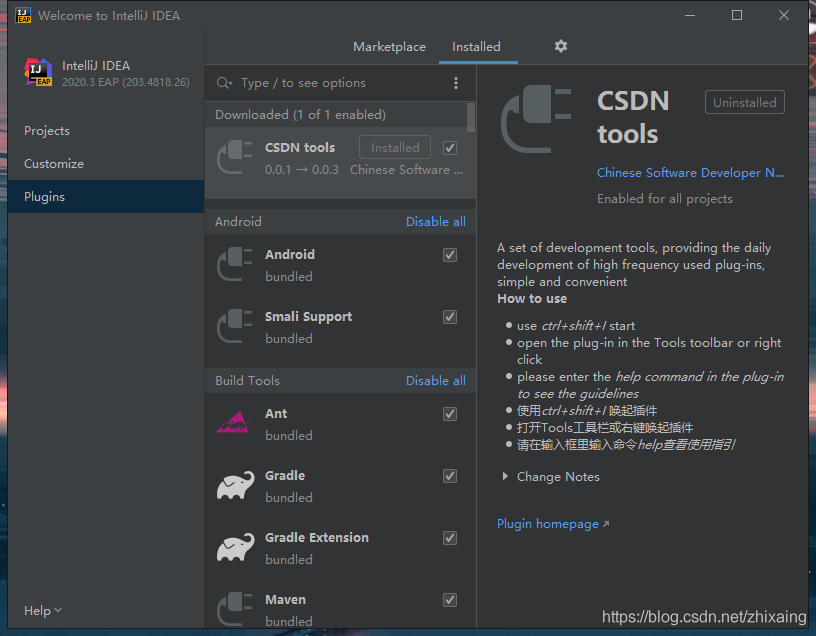Click the search magnifier icon

pos(224,83)
